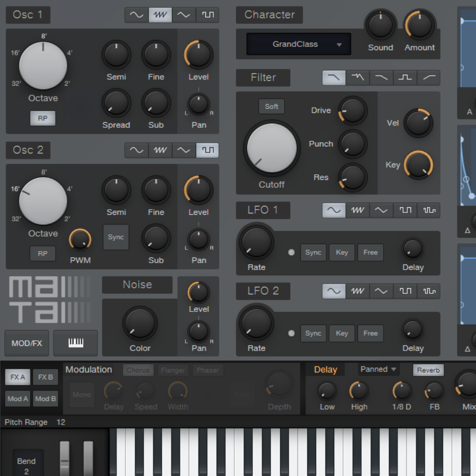Click the Bend value field
Image resolution: width=476 pixels, height=476 pixels.
point(26,466)
